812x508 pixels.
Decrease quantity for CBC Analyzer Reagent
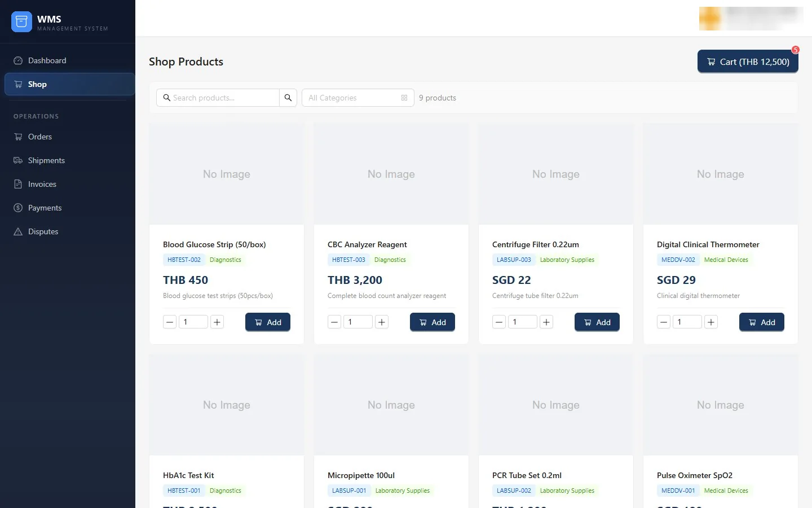[x=334, y=322]
